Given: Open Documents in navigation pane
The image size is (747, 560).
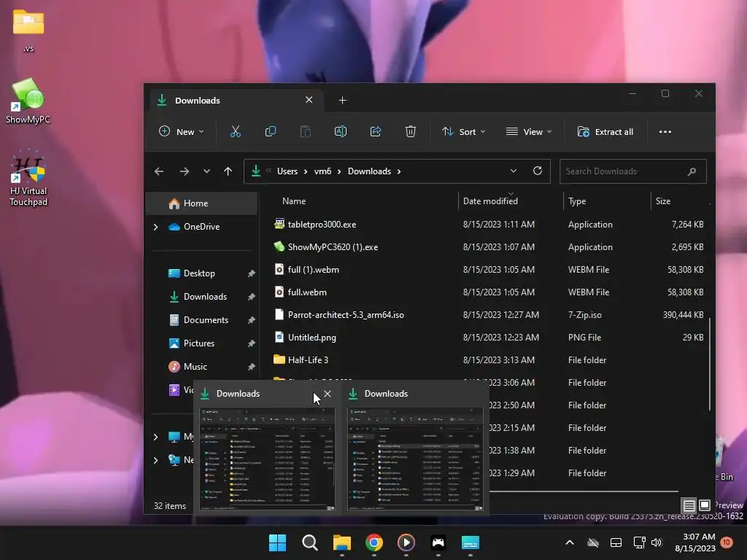Looking at the screenshot, I should [202, 320].
